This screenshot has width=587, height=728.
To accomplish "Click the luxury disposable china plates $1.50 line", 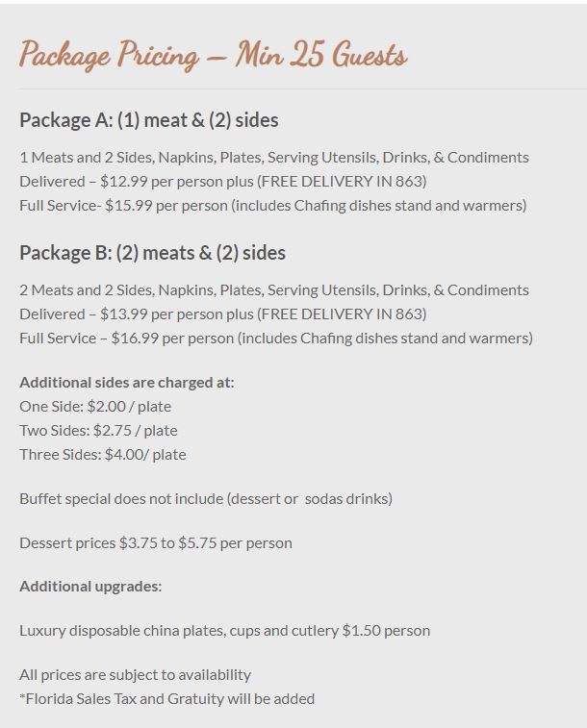I will (224, 630).
